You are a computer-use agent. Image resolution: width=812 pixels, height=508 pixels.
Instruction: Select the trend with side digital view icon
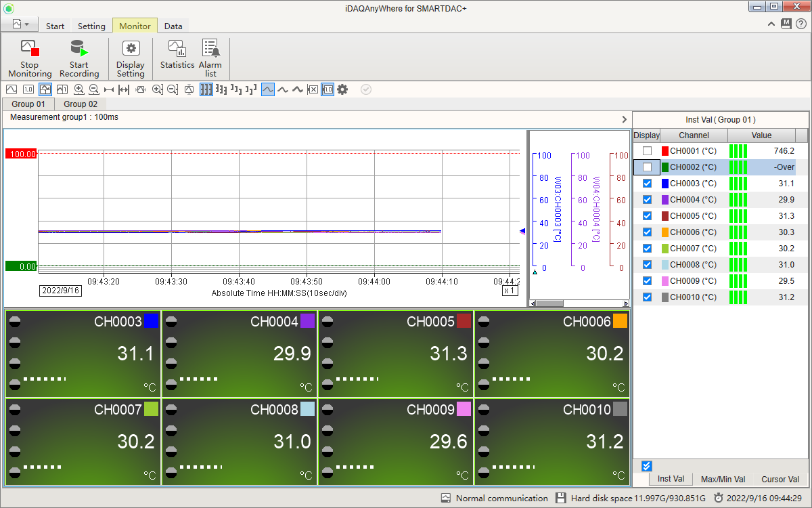click(62, 89)
